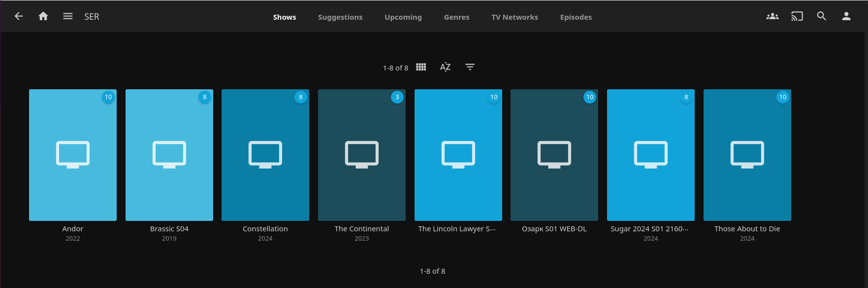The width and height of the screenshot is (868, 288).
Task: Open the Genres tab
Action: [x=456, y=17]
